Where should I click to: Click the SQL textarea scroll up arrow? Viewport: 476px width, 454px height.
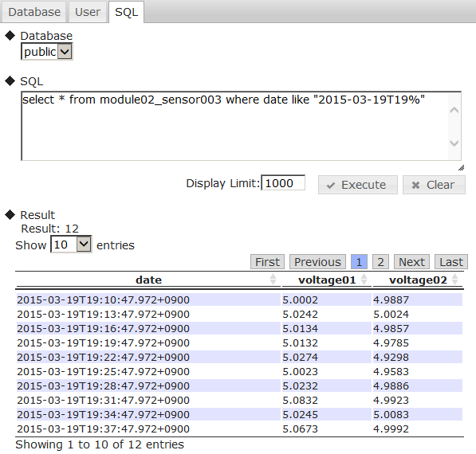(454, 110)
